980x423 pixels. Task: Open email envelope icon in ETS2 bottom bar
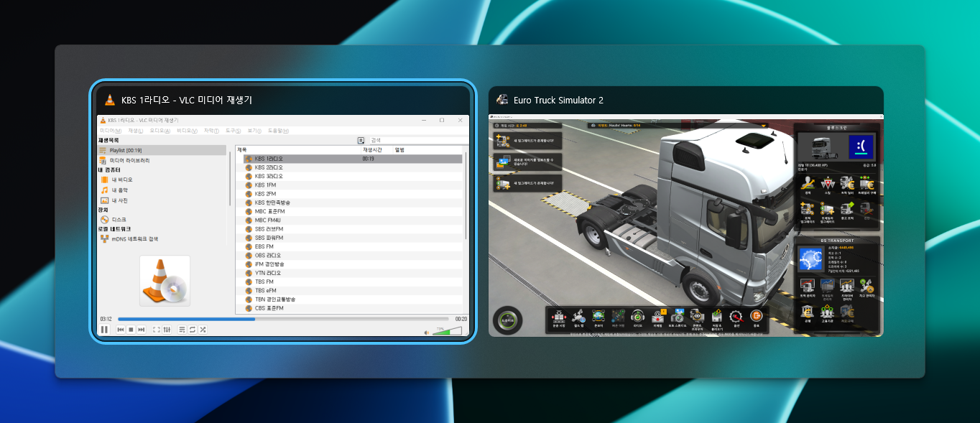pos(657,316)
